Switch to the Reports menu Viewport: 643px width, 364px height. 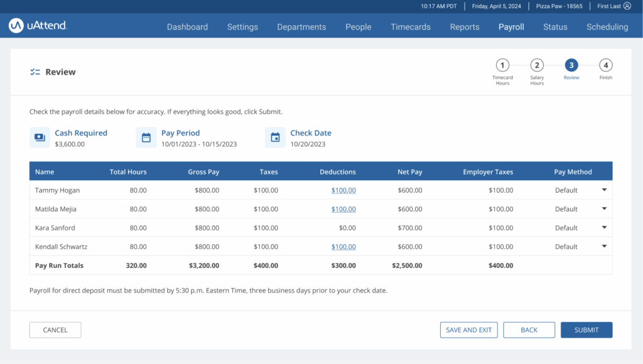(465, 27)
